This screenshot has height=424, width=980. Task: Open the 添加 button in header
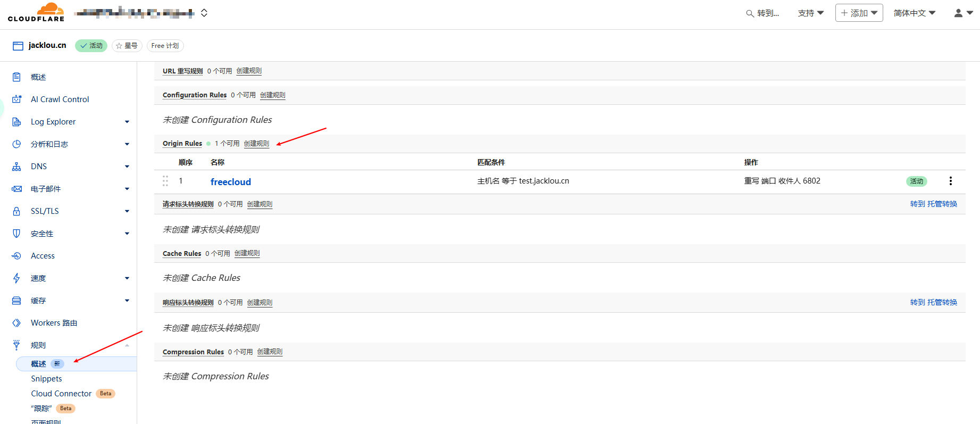[x=859, y=13]
